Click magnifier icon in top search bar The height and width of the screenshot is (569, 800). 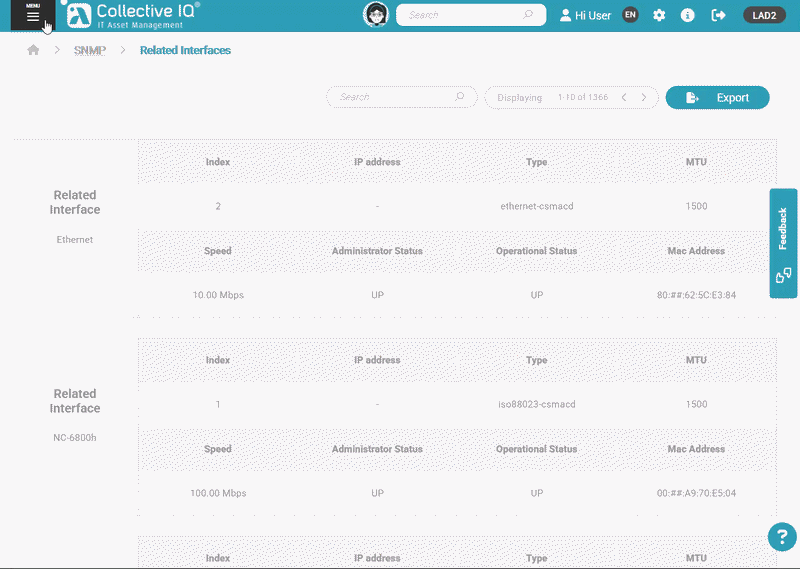point(528,15)
